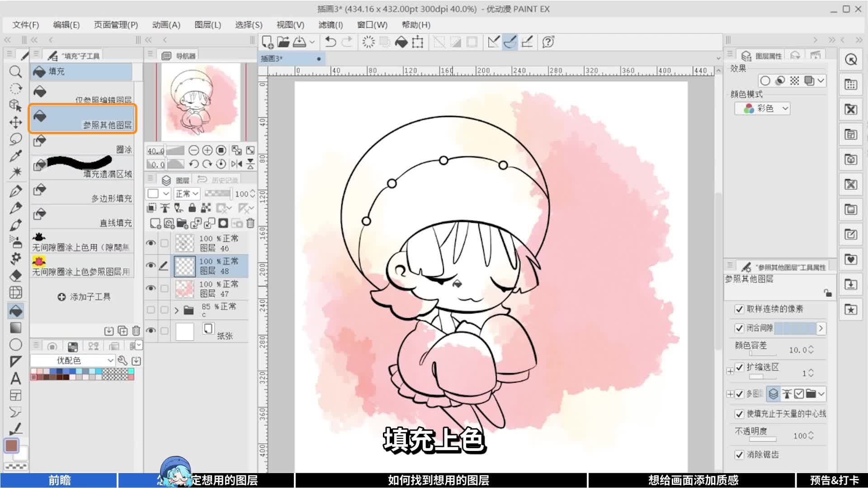Viewport: 868px width, 488px height.
Task: Click the Scale/Rotate transform icon
Action: [x=418, y=42]
